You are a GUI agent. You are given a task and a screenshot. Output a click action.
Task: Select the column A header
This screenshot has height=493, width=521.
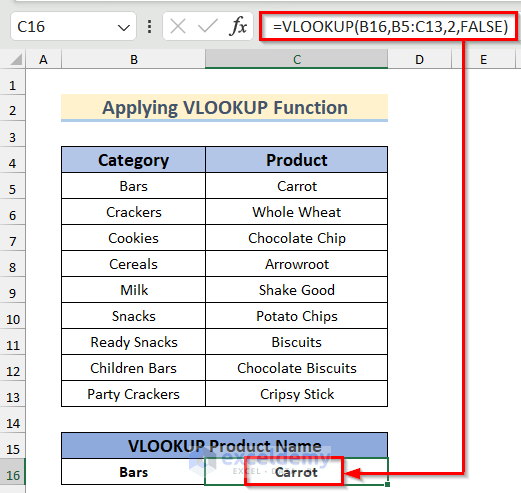[x=43, y=59]
